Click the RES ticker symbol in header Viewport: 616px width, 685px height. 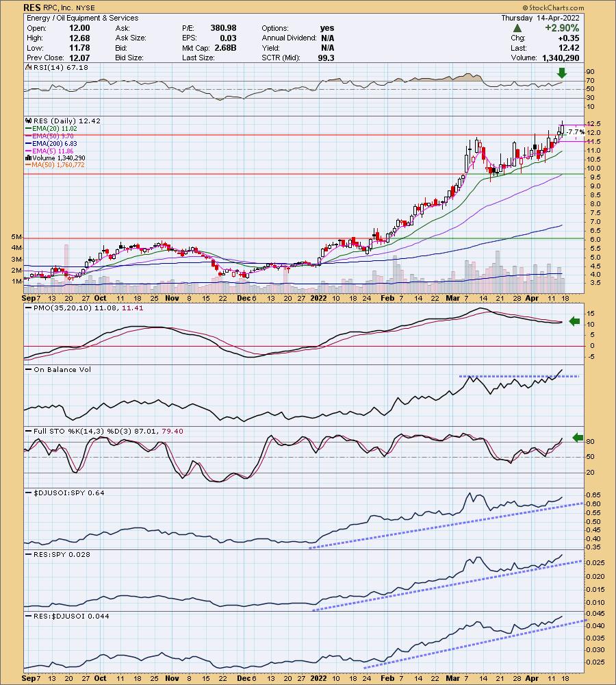coord(32,8)
